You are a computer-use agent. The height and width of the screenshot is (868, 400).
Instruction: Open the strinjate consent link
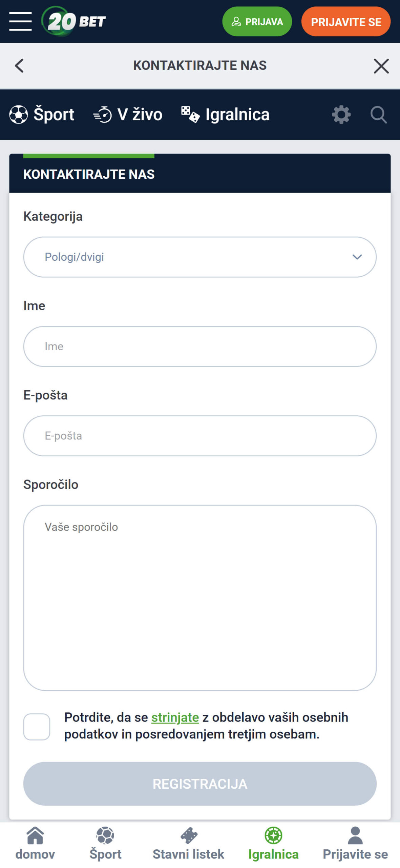click(x=175, y=717)
